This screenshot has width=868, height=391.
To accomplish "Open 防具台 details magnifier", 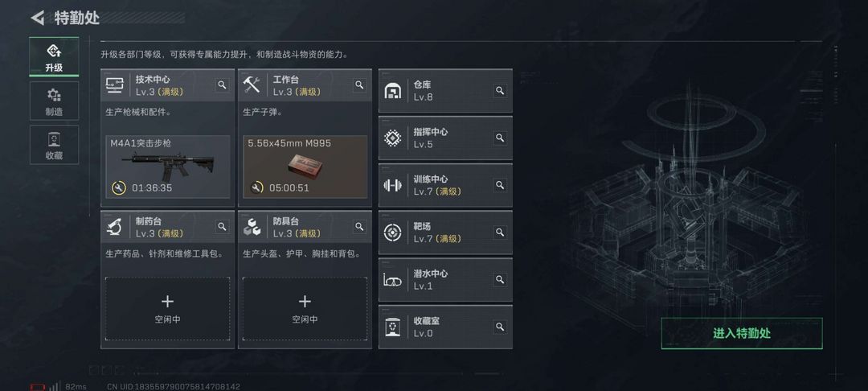I will [359, 226].
